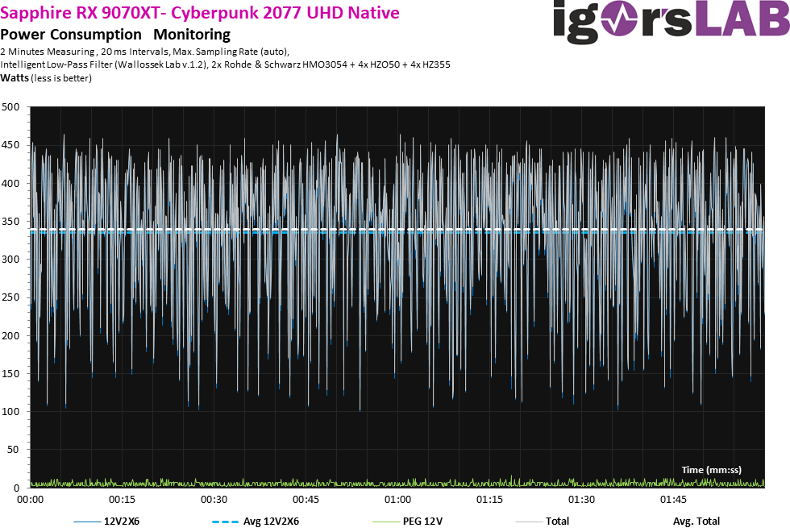
Task: Click the 250 y-axis label
Action: 10,297
